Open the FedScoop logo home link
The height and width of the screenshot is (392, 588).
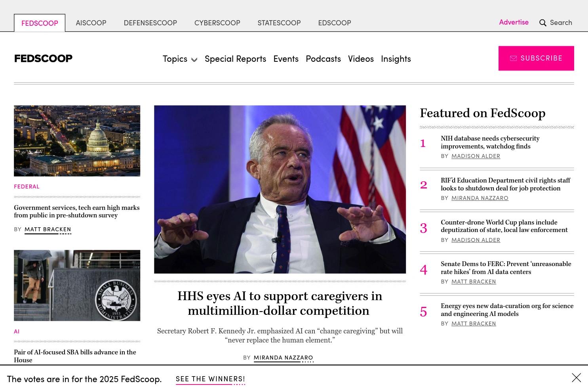click(x=43, y=59)
